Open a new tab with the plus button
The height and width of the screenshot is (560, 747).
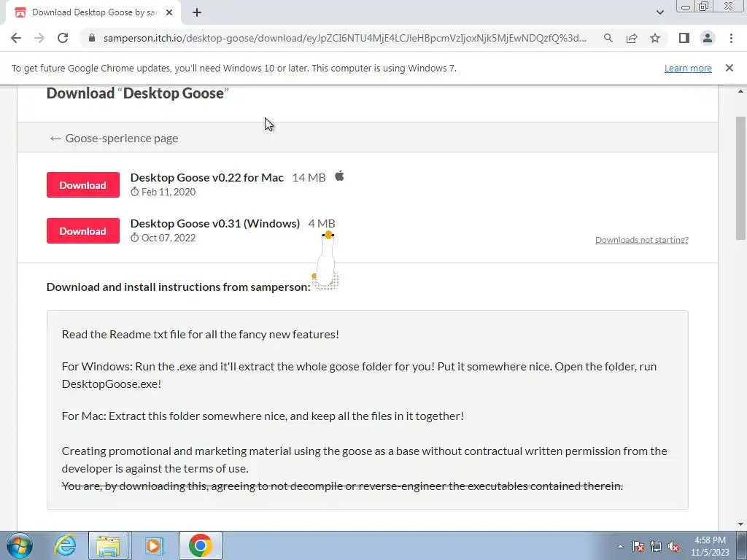pos(197,13)
